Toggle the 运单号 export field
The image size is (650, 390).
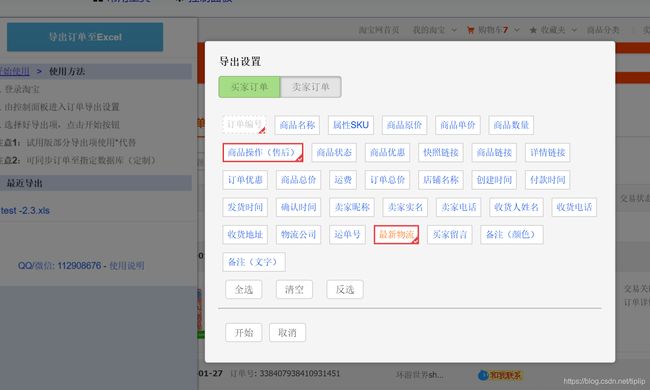pos(347,235)
